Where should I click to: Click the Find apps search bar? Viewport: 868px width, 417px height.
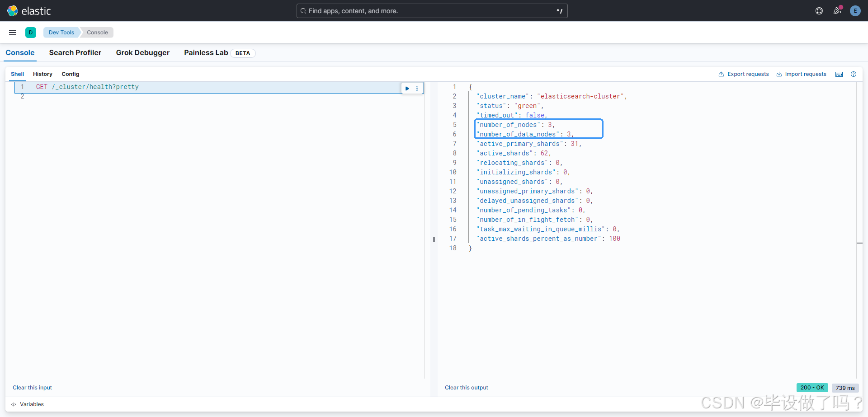[x=432, y=10]
